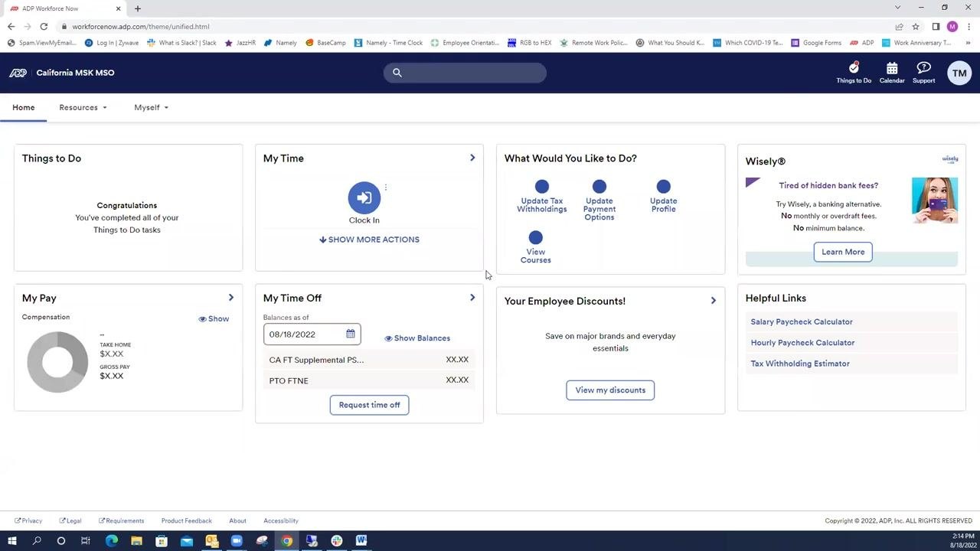Viewport: 980px width, 551px height.
Task: Expand the Resources menu
Action: point(83,108)
